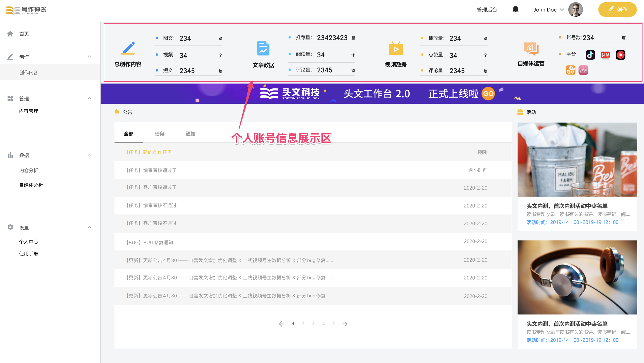Collapse the 设置 sidebar section
This screenshot has width=644, height=363.
pyautogui.click(x=89, y=227)
